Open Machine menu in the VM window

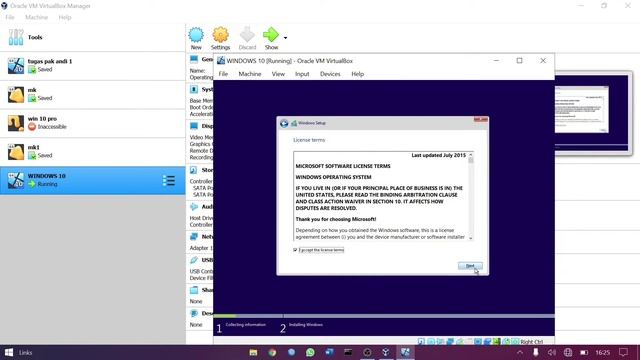[250, 74]
